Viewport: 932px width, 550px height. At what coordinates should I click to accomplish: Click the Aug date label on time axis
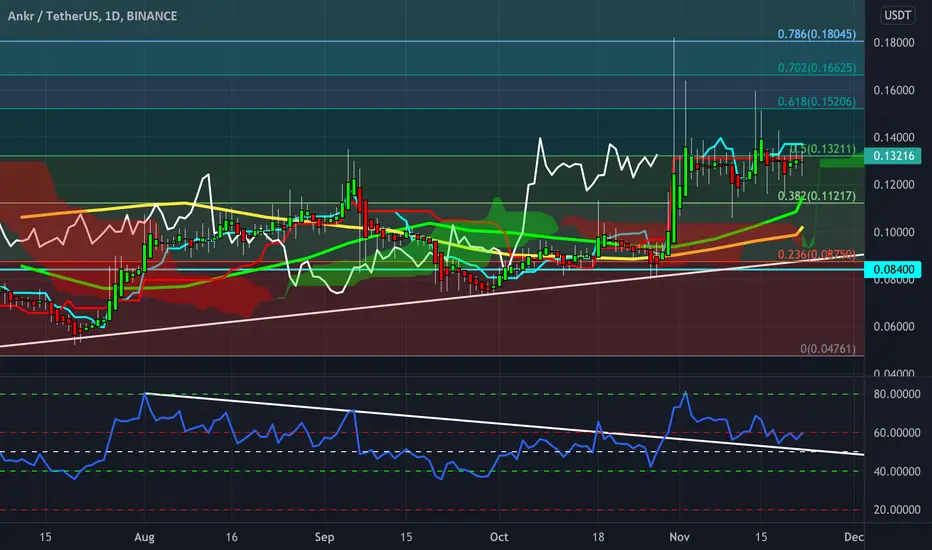(x=144, y=537)
